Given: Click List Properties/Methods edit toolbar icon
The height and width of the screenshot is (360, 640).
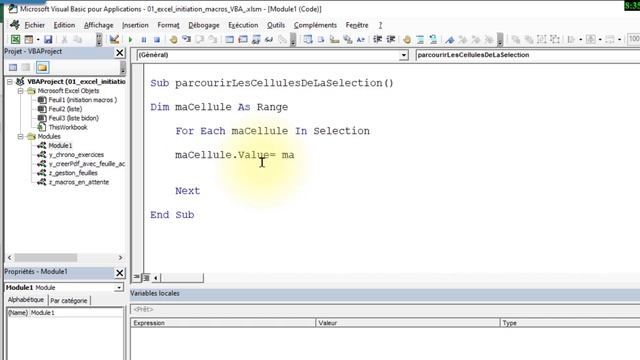Looking at the screenshot, I should coord(308,40).
